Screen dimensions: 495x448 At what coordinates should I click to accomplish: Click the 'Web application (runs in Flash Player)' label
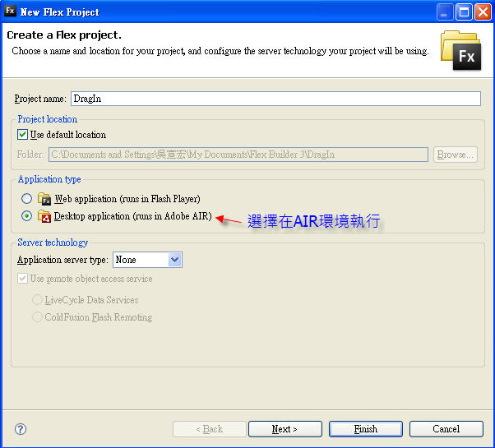pos(127,199)
